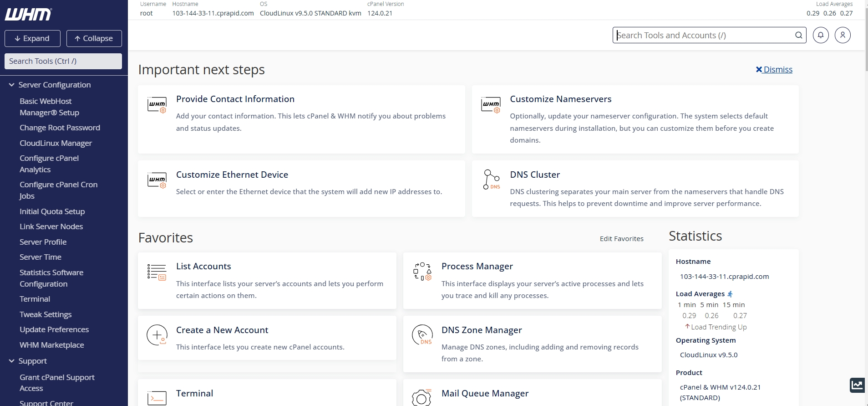Open the DNS Cluster title
The width and height of the screenshot is (868, 406).
pyautogui.click(x=535, y=175)
